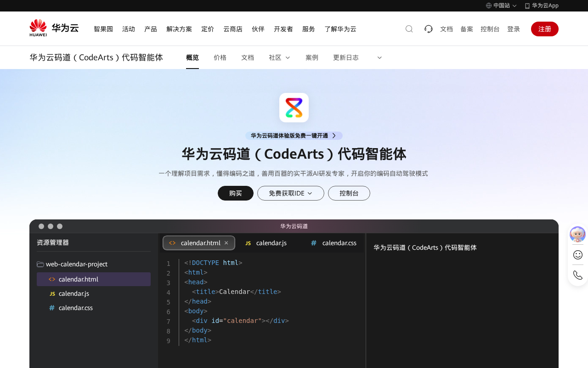Click the HTML icon beside calendar.html in explorer
The image size is (588, 368).
(52, 279)
